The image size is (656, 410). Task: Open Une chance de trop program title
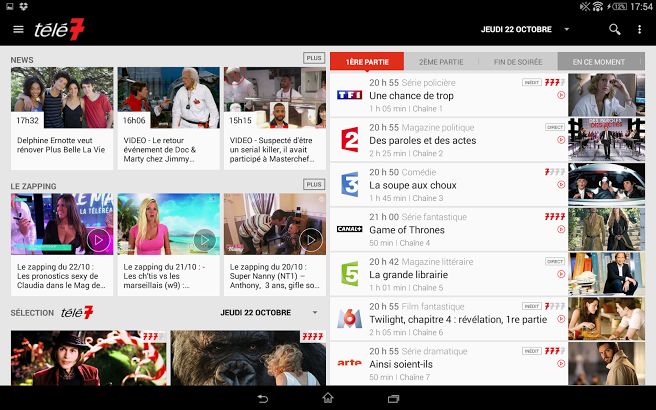coord(411,96)
